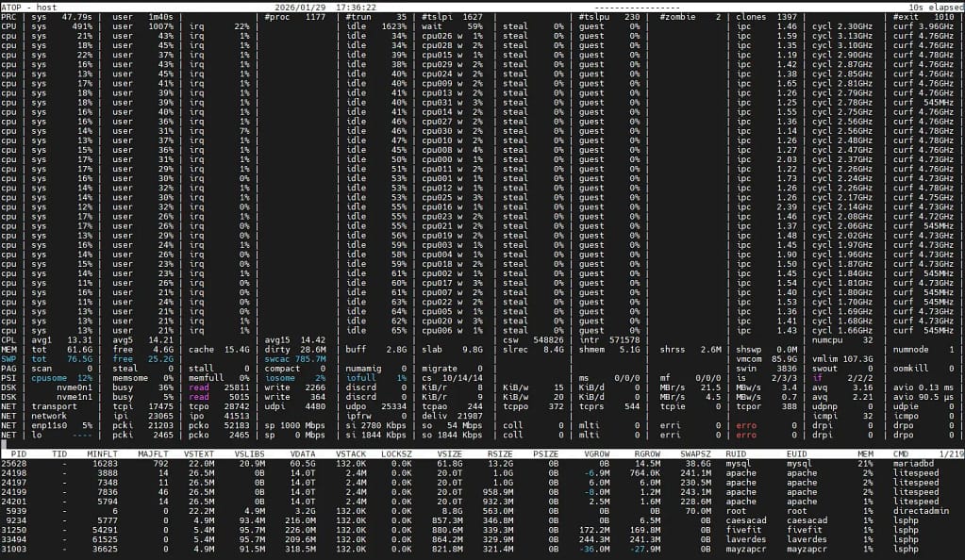Click the vmcom 85.9G value
This screenshot has height=560, width=965.
[x=766, y=359]
